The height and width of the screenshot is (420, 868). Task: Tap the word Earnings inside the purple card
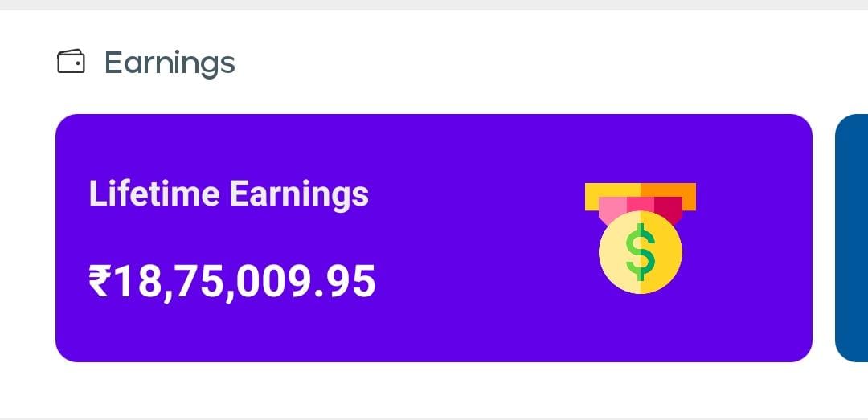(x=299, y=194)
